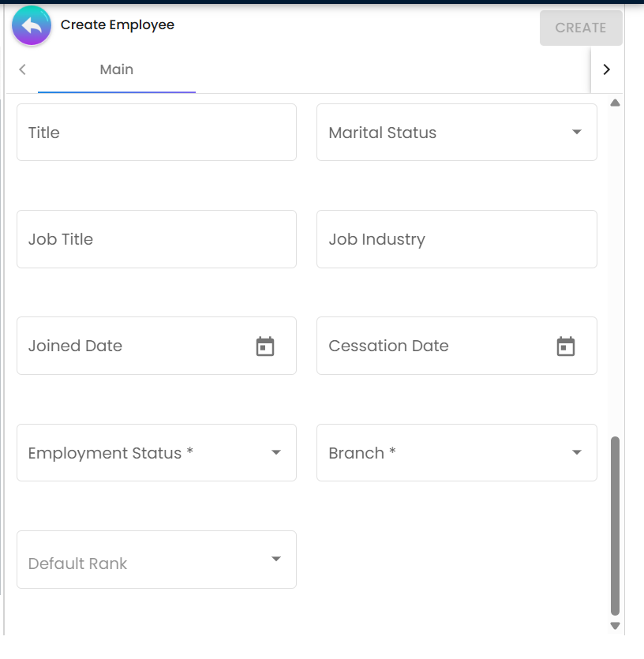Click the right chevron to see more tabs

pos(607,69)
